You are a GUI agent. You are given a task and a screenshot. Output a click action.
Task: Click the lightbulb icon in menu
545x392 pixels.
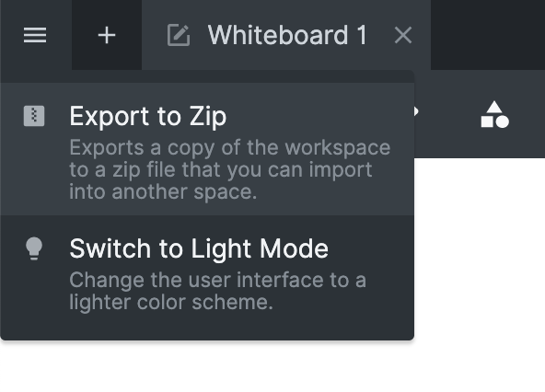click(34, 248)
